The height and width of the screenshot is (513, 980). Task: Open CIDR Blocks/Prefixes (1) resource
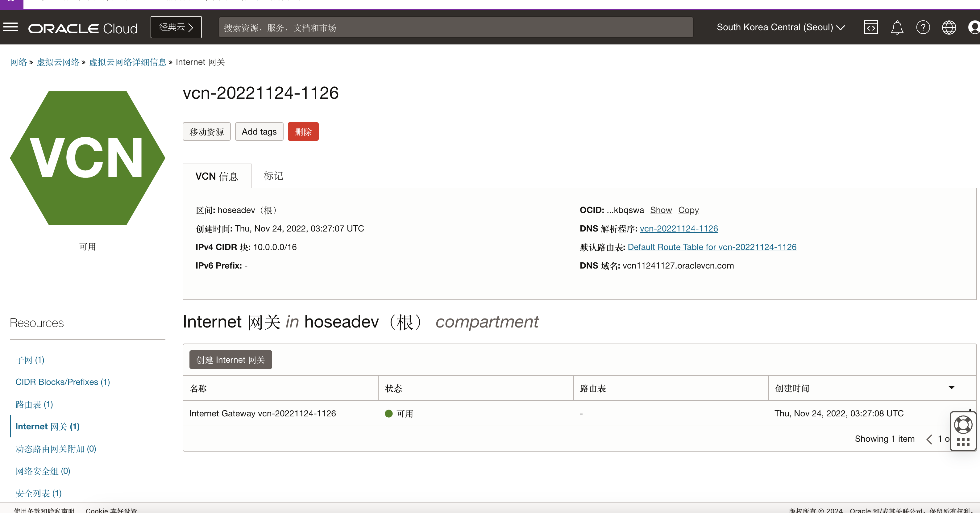[63, 382]
